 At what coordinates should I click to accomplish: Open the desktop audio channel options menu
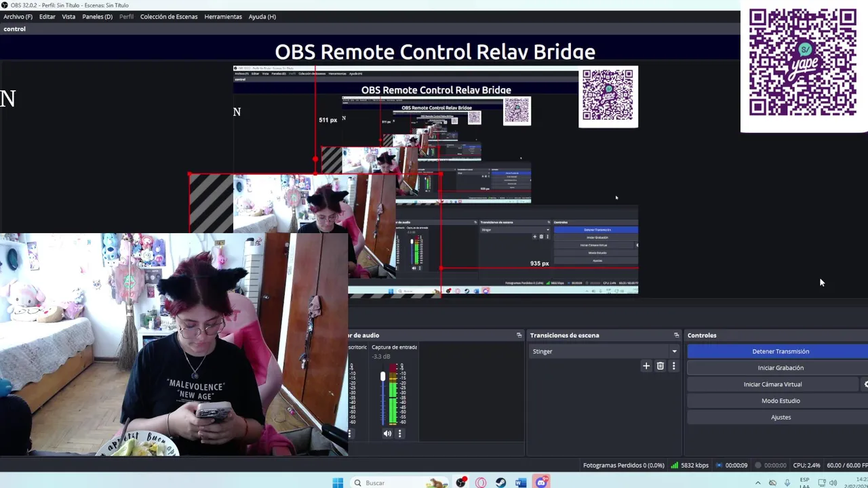(350, 434)
